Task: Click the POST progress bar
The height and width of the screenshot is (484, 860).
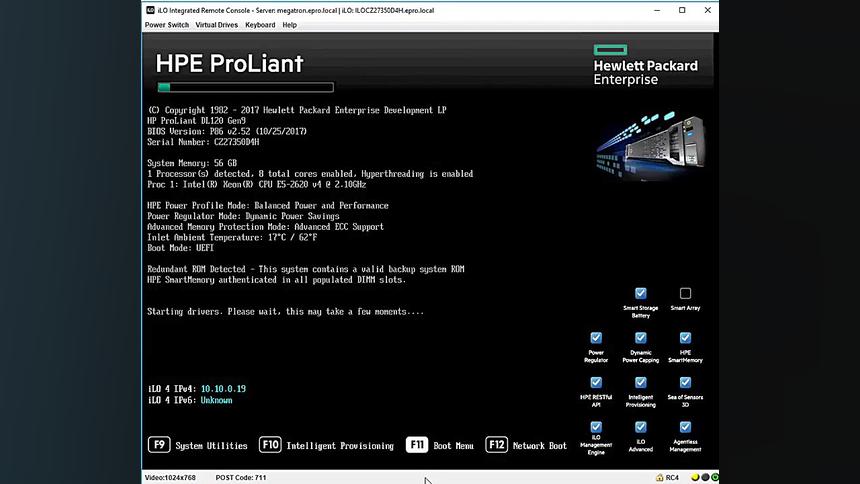Action: pyautogui.click(x=245, y=87)
